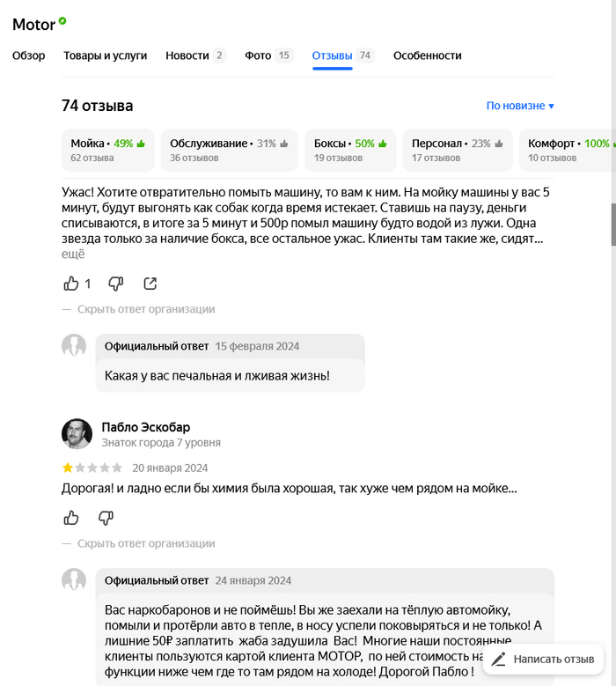Open the По новизне sorting dropdown
Screen dimensions: 616x686
click(x=520, y=106)
